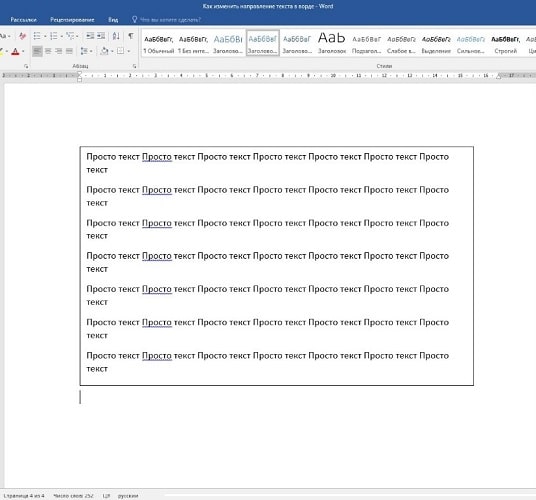Apply the Строгий text style

505,44
